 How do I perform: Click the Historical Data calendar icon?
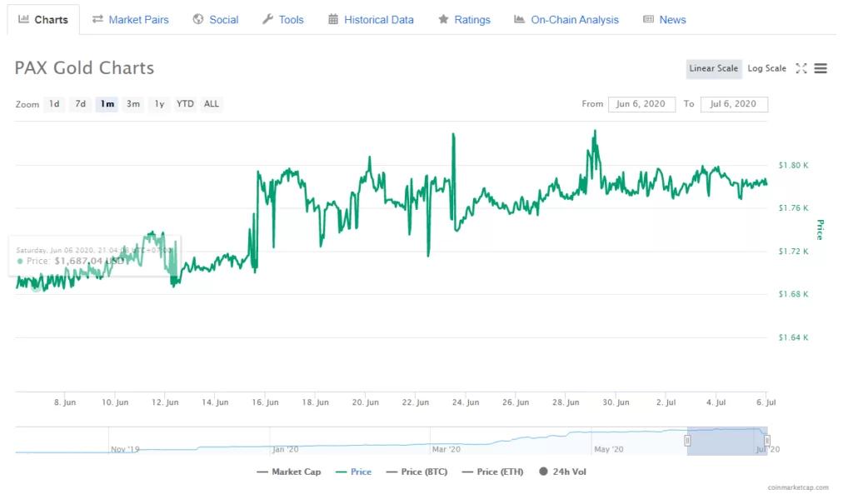click(x=333, y=19)
